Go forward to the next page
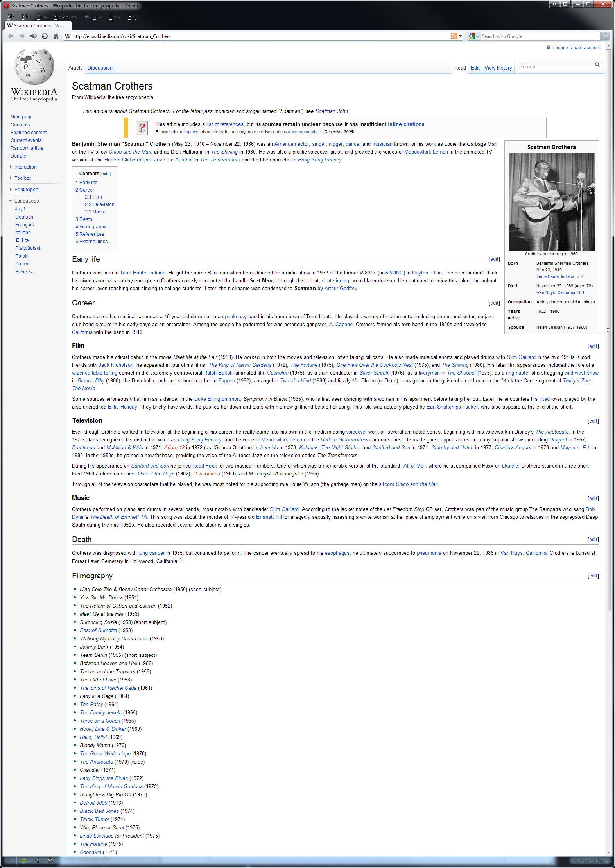This screenshot has height=868, width=615. click(22, 36)
